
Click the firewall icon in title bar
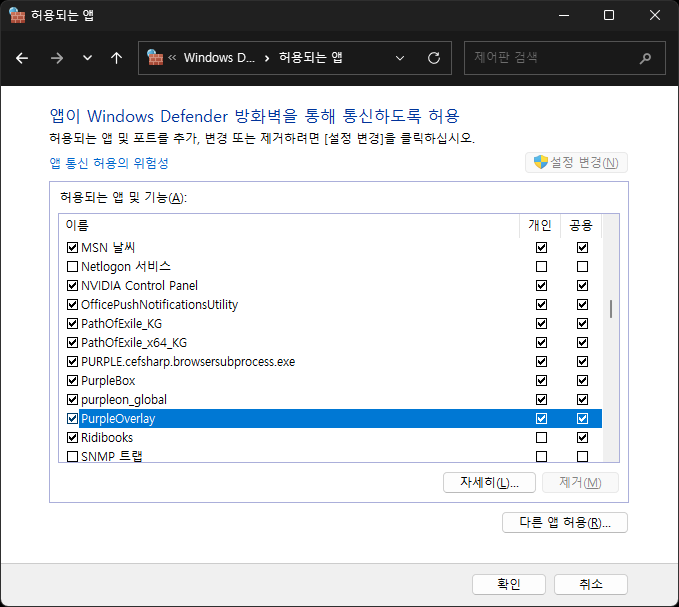(17, 15)
